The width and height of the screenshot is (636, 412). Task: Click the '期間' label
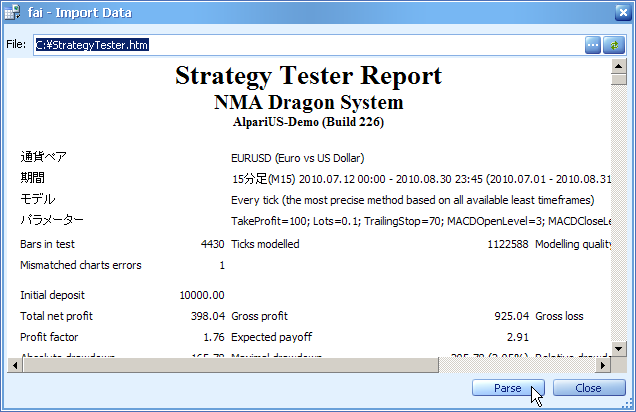coord(32,178)
